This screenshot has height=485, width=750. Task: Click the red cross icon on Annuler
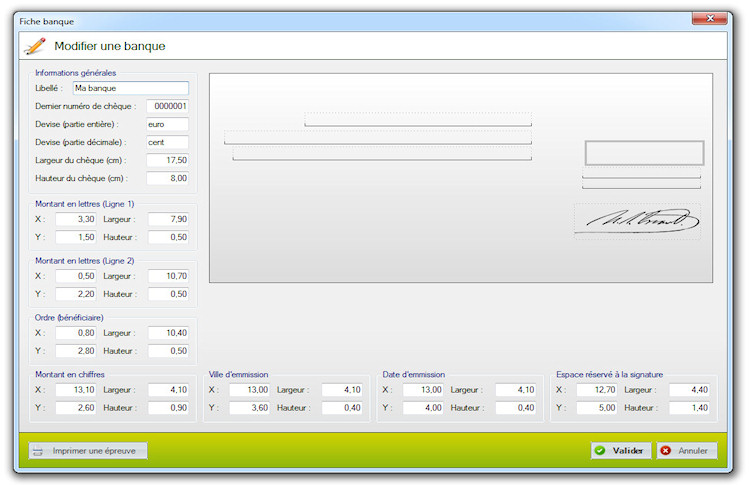[666, 451]
